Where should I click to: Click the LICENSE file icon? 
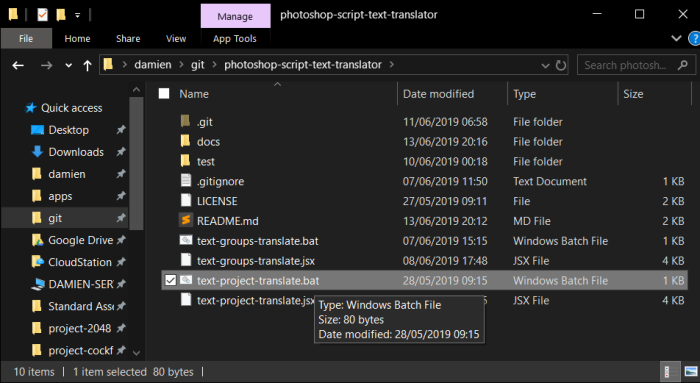coord(186,200)
